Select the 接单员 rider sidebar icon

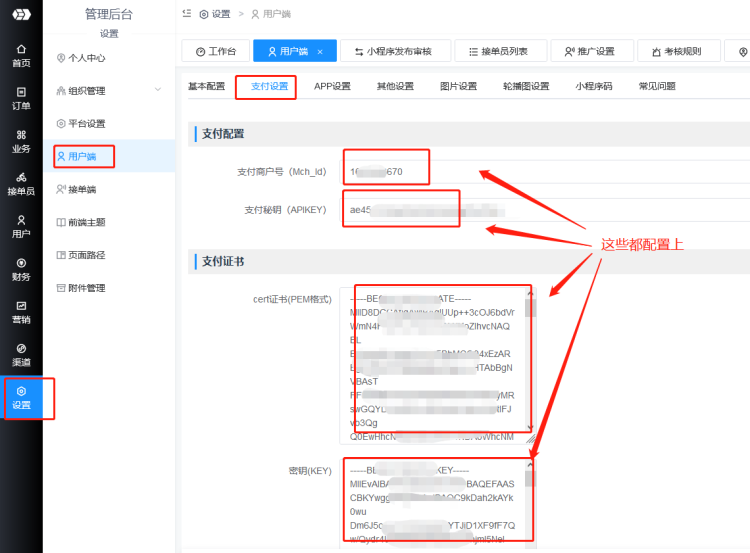click(x=21, y=184)
